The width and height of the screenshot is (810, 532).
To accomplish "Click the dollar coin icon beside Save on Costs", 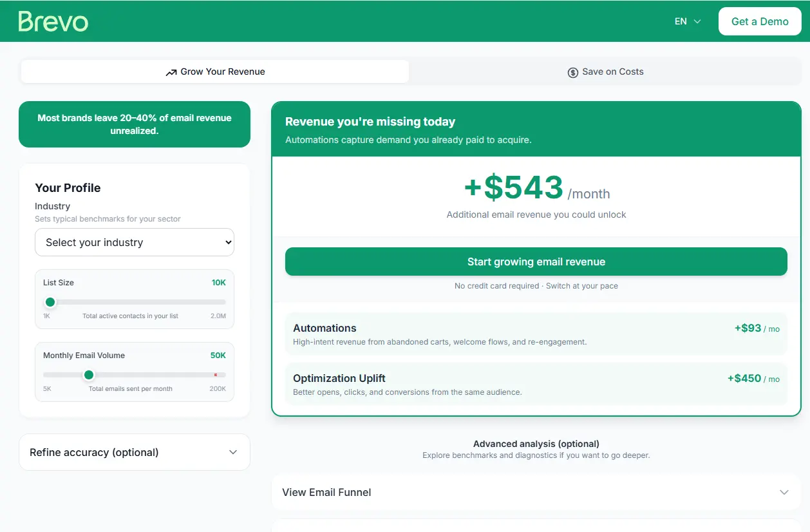I will coord(572,72).
